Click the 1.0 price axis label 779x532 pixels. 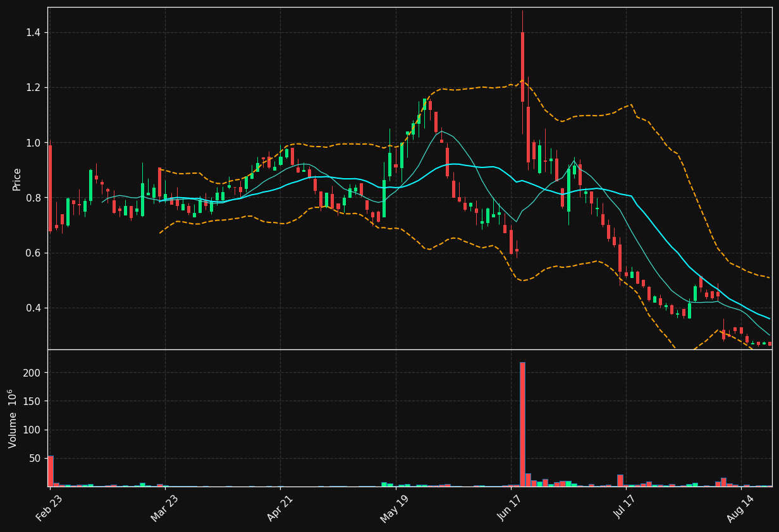(34, 143)
